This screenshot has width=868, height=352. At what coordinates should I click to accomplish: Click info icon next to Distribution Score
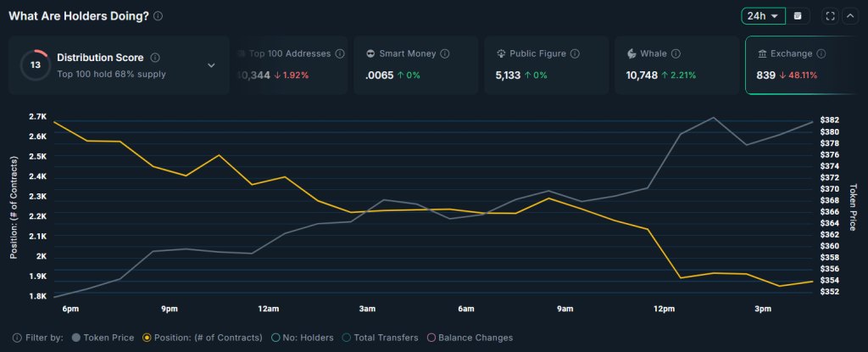pos(155,58)
